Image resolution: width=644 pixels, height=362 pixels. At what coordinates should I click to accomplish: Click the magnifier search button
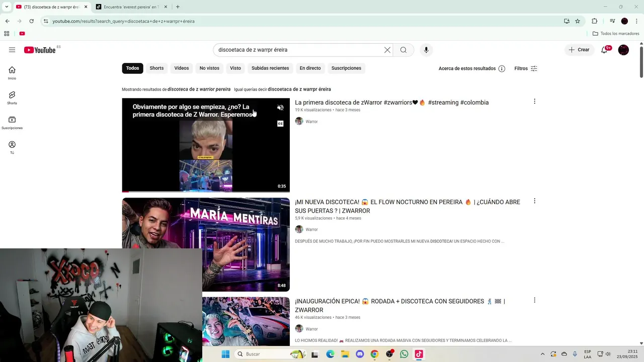404,50
